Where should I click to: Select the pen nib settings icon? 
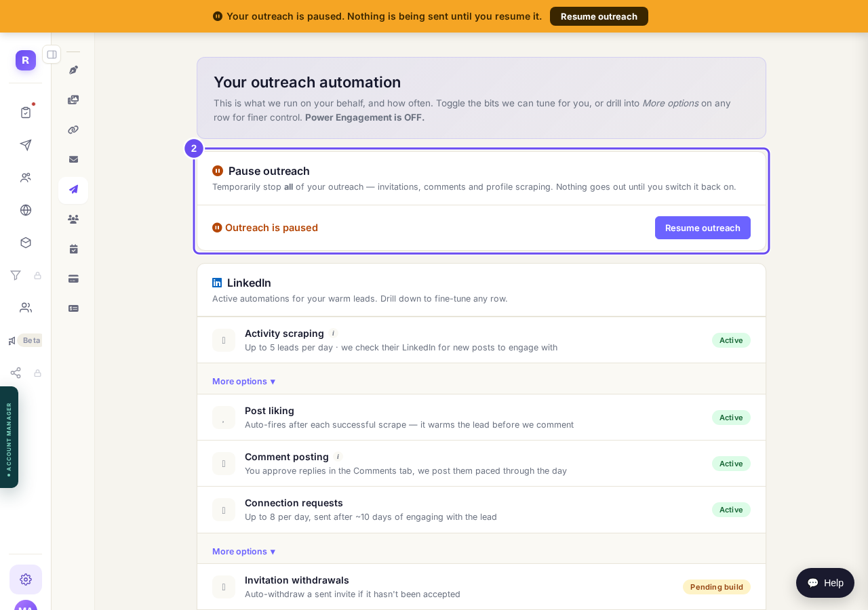(x=73, y=70)
